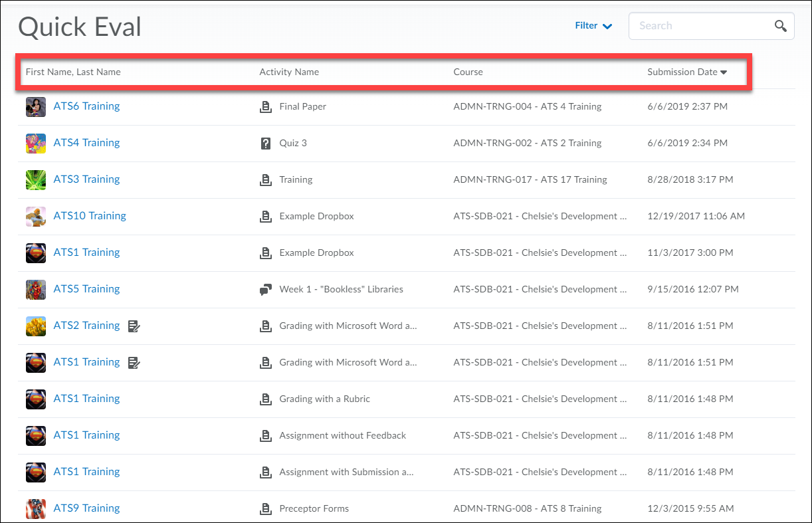Click the ATS10 Training link
This screenshot has height=523, width=812.
(x=90, y=215)
